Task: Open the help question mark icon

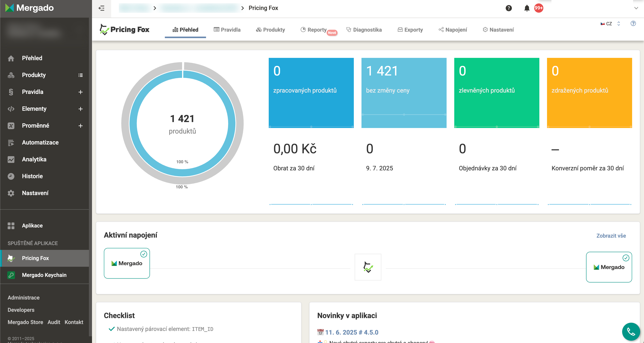Action: [508, 8]
